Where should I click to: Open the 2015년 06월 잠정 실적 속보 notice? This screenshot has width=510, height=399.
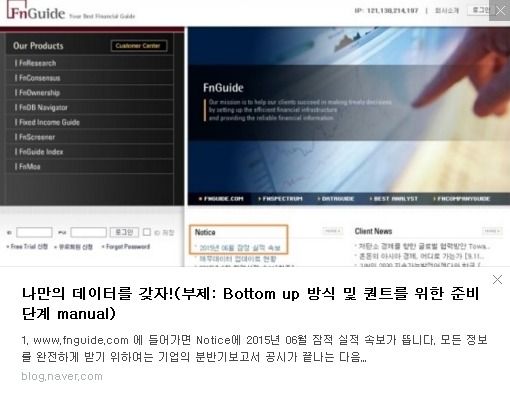click(240, 248)
